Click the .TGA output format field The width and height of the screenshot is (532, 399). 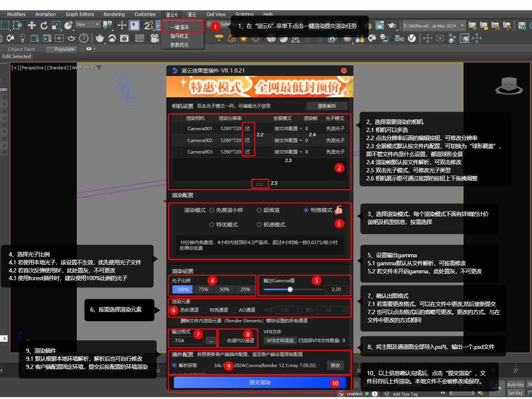point(188,340)
